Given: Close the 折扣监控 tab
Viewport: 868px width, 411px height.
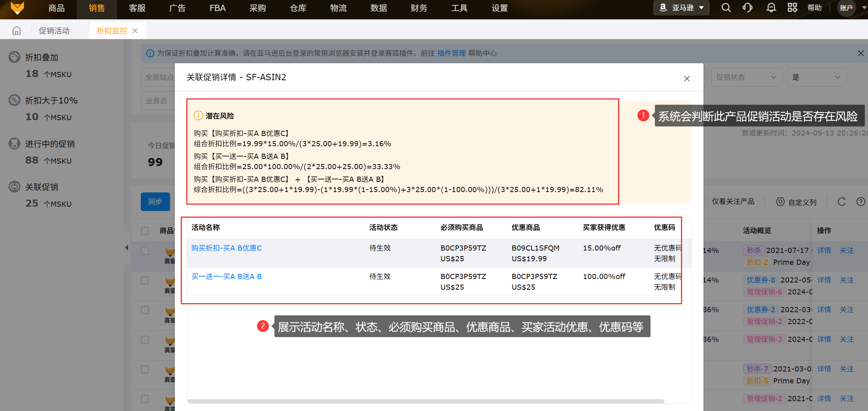Looking at the screenshot, I should coord(135,30).
